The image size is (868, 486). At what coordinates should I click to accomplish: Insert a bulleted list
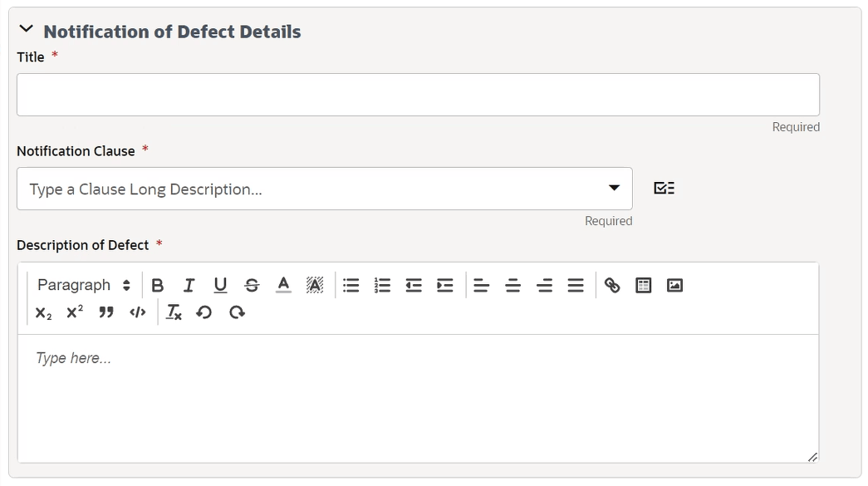tap(351, 285)
